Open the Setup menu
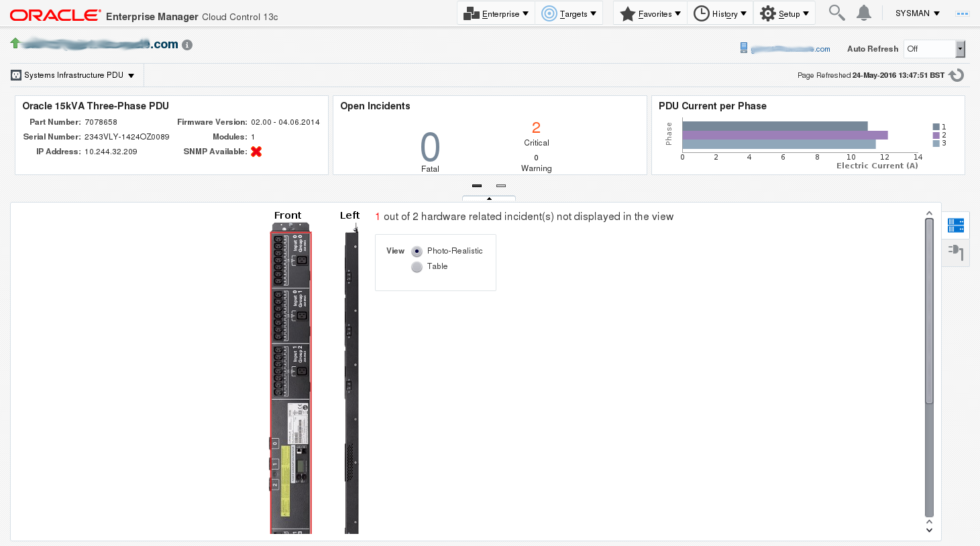Viewport: 980px width, 546px height. [x=784, y=13]
